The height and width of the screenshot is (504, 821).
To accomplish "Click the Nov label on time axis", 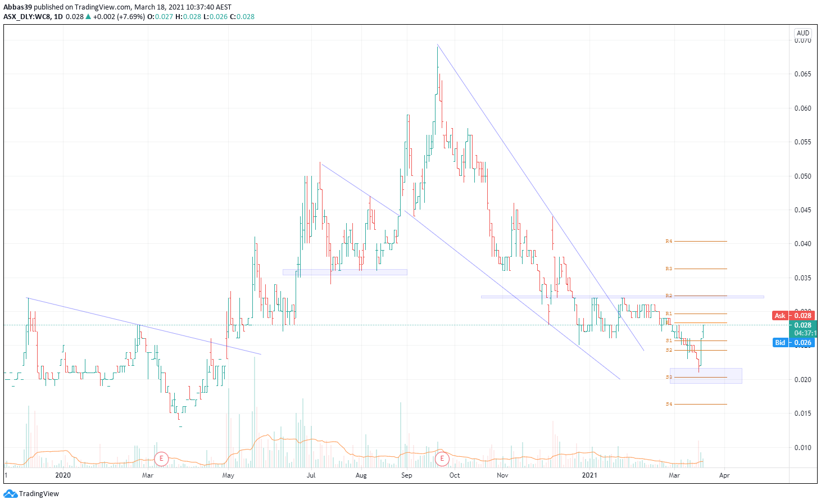I will click(x=502, y=475).
